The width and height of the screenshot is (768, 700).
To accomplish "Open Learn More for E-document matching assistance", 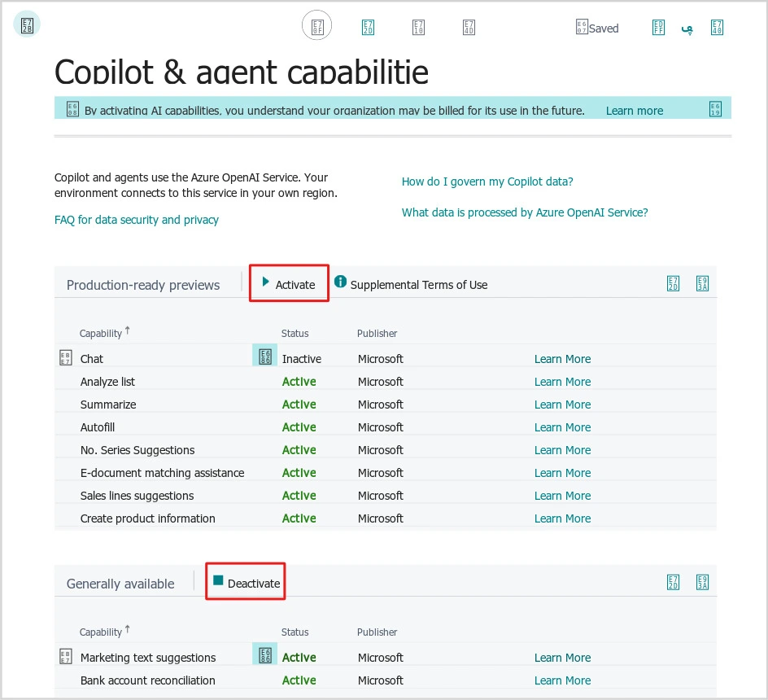I will point(562,473).
